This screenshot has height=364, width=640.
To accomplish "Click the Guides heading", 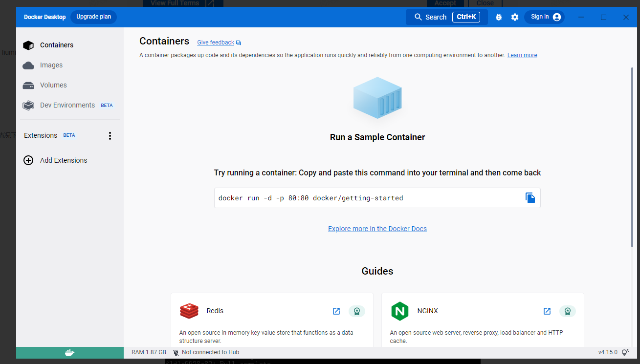I will click(x=377, y=271).
